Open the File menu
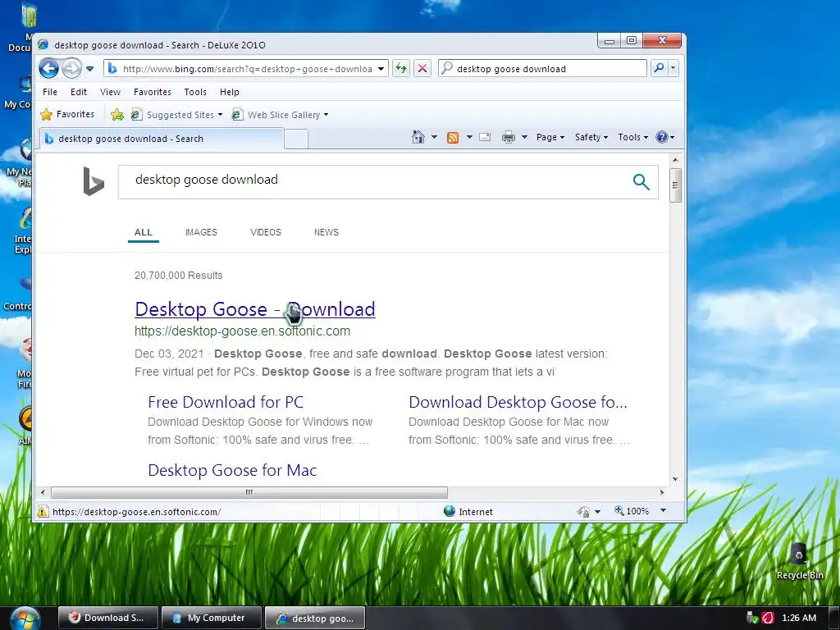The height and width of the screenshot is (630, 840). 50,92
